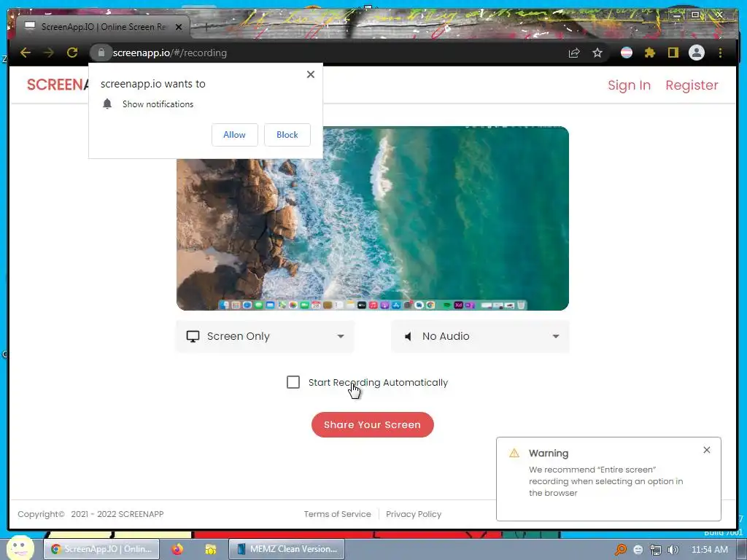Allow screenapp.io notifications

pyautogui.click(x=234, y=135)
